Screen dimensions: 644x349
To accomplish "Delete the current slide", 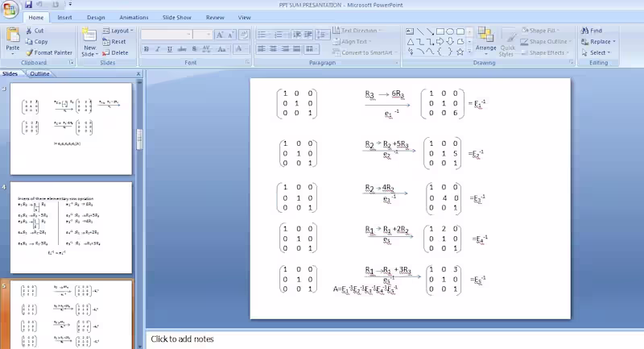I will click(115, 52).
